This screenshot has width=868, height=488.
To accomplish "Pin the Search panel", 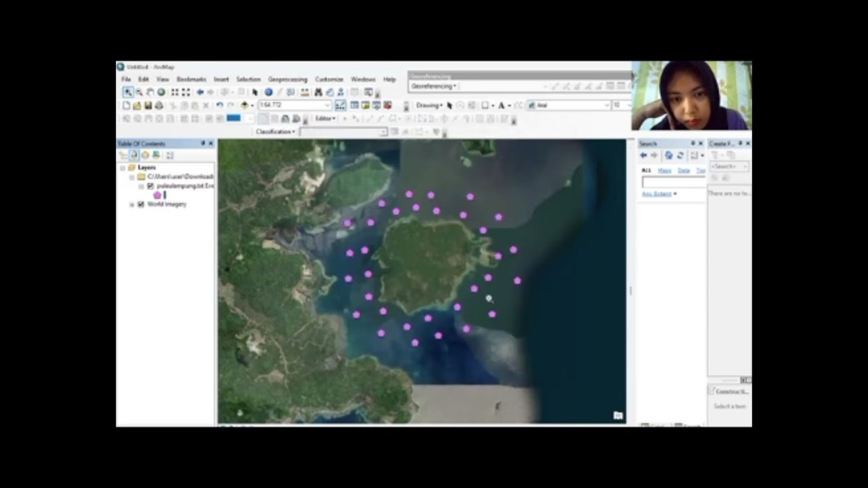I will (x=693, y=144).
